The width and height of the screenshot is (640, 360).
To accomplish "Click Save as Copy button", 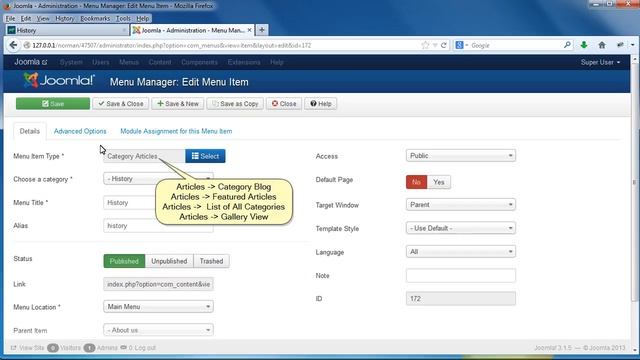I will click(x=235, y=104).
